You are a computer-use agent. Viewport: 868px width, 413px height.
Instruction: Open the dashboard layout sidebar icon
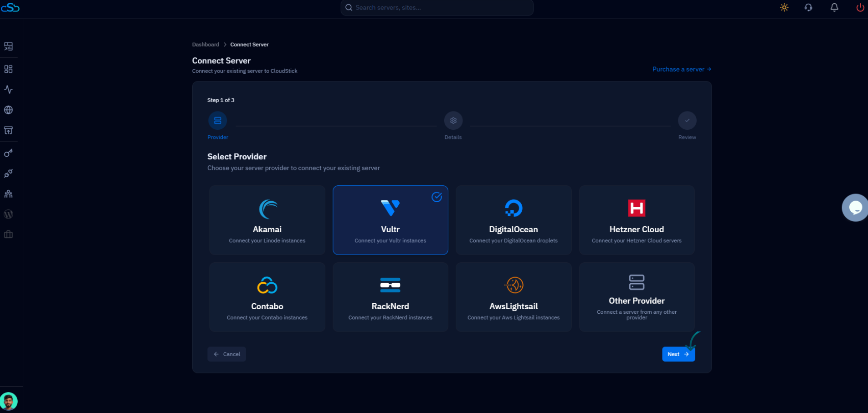[8, 46]
